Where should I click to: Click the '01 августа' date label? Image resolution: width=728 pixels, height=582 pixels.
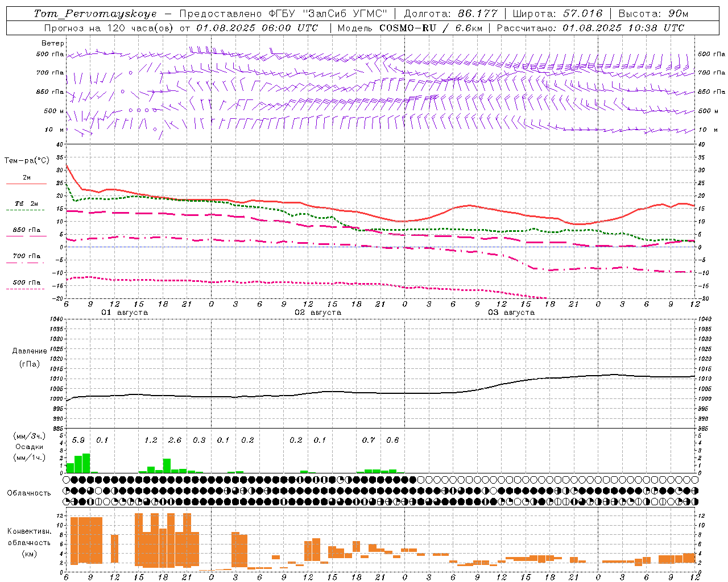point(125,313)
